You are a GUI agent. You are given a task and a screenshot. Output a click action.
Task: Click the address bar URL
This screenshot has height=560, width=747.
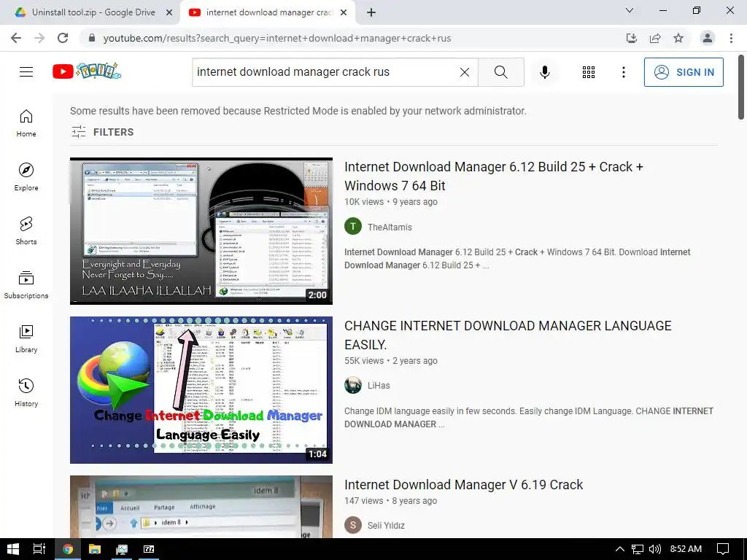coord(276,38)
